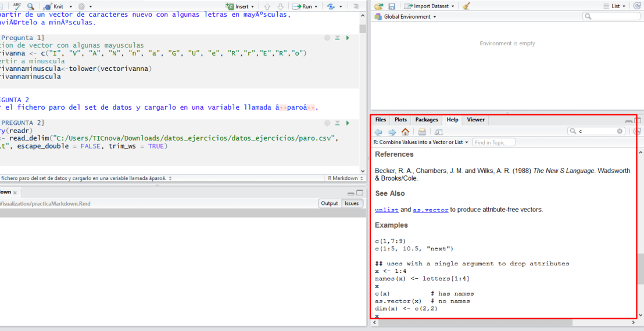Click the load workspace folder icon
Viewport: 644px width, 331px height.
[x=379, y=6]
